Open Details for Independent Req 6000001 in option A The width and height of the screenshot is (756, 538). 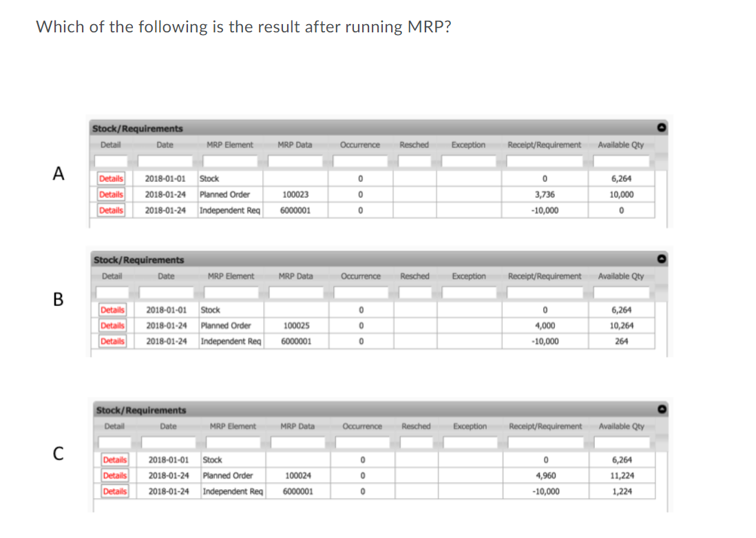tap(112, 210)
